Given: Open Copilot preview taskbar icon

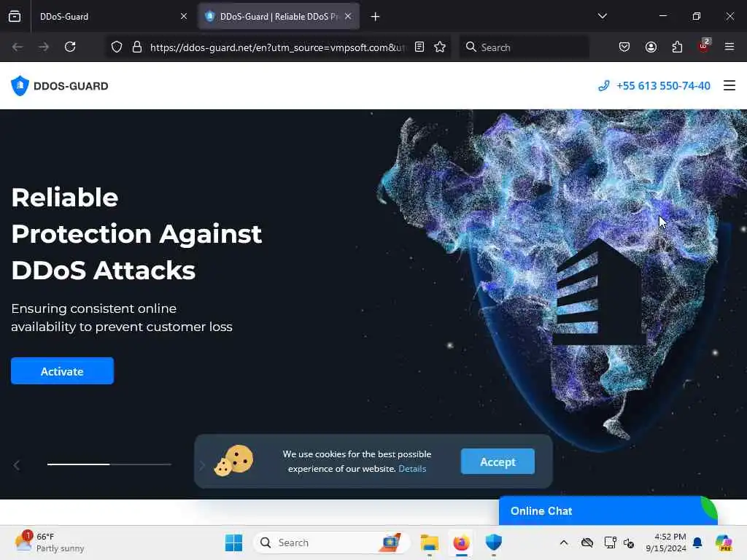Looking at the screenshot, I should coord(724,542).
